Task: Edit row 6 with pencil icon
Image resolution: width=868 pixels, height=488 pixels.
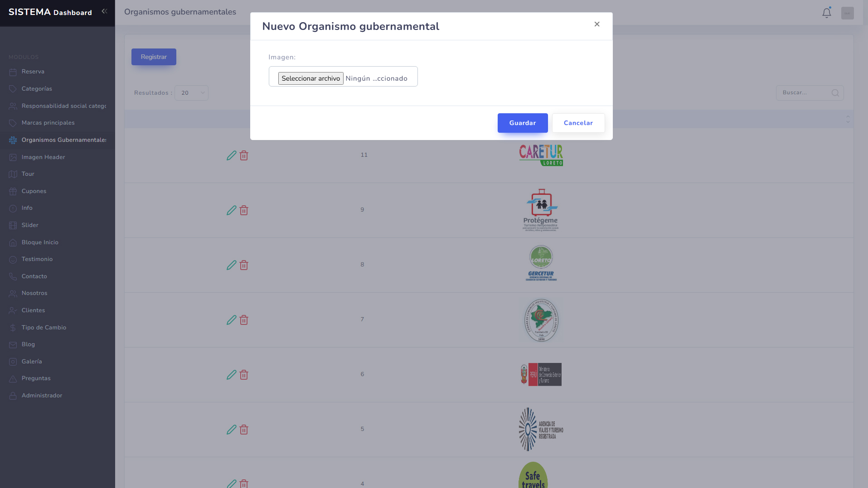Action: pyautogui.click(x=231, y=375)
